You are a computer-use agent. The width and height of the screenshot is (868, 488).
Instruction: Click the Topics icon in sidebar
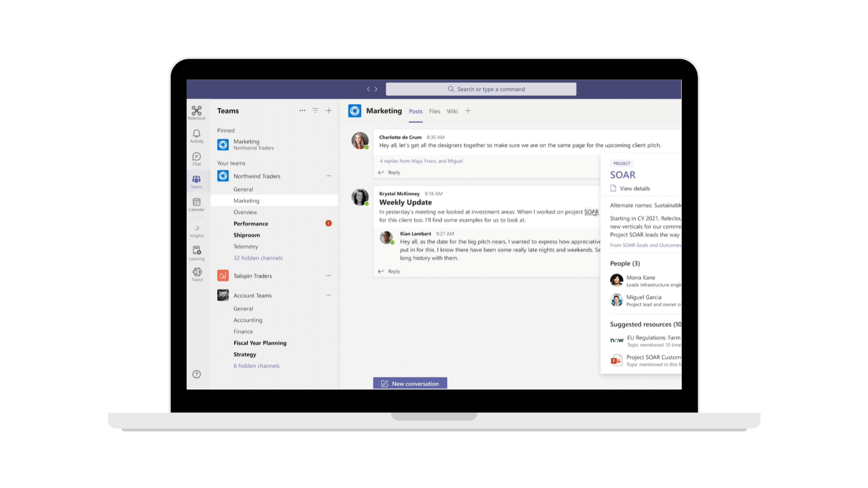(197, 274)
